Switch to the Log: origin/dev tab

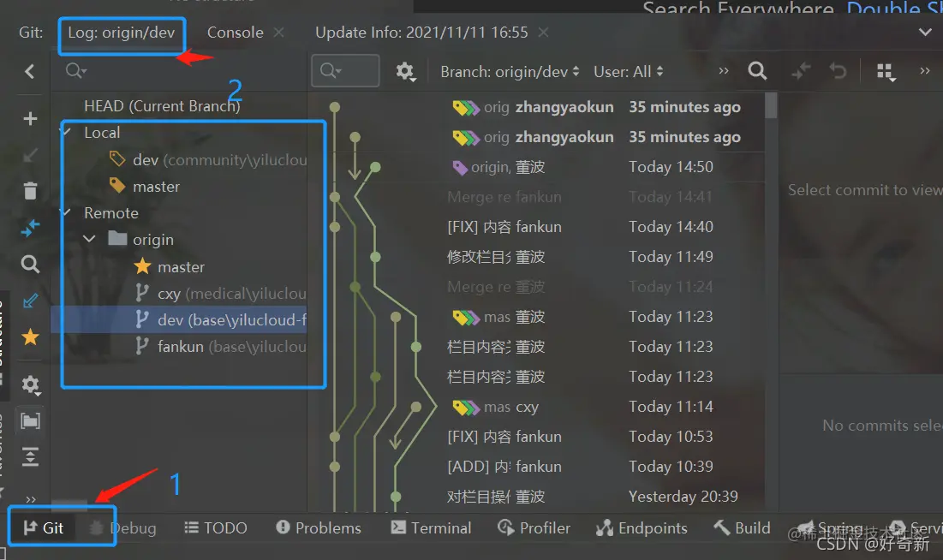122,33
